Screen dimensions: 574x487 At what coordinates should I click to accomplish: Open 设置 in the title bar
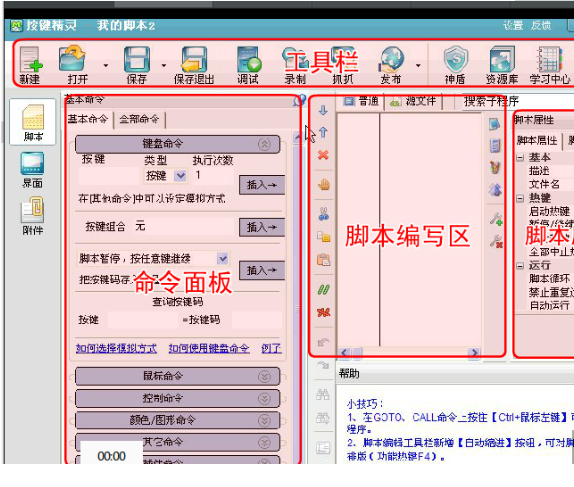(x=513, y=26)
